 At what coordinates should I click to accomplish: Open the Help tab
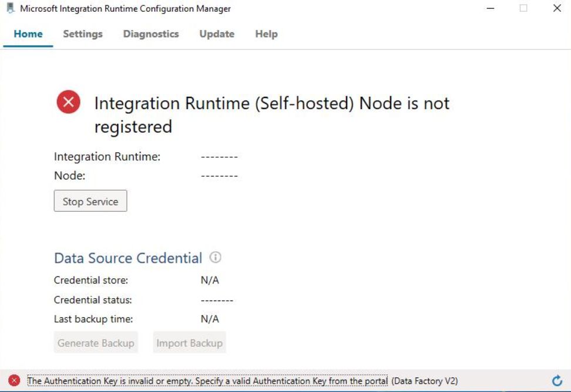click(266, 34)
